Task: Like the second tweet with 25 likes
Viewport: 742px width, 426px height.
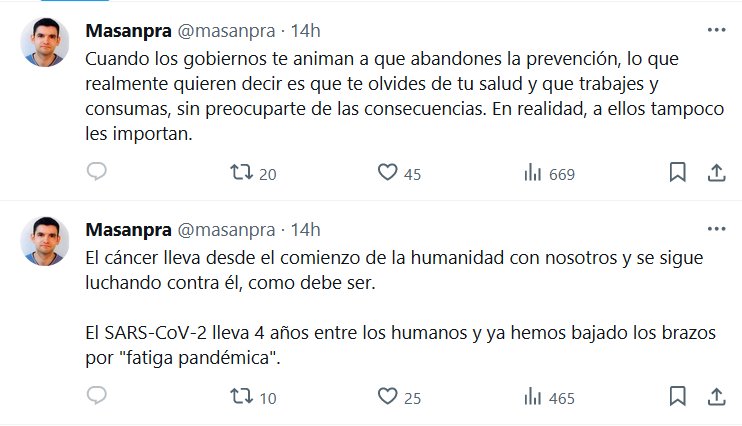Action: tap(388, 397)
